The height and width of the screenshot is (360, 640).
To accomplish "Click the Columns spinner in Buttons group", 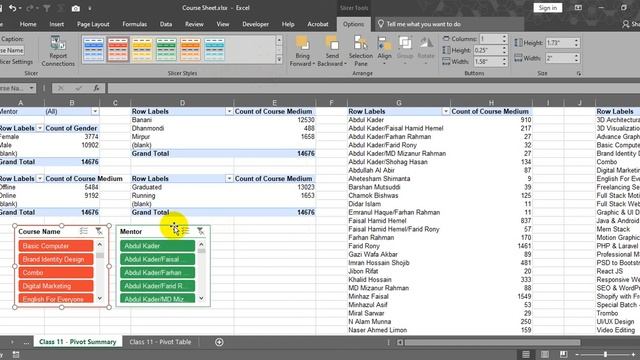I will click(x=504, y=39).
